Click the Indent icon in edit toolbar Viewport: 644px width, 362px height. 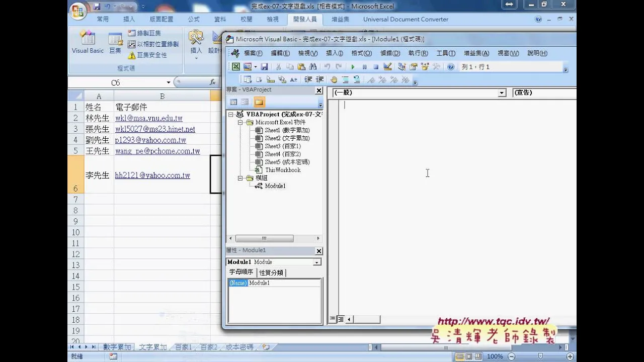(x=308, y=79)
